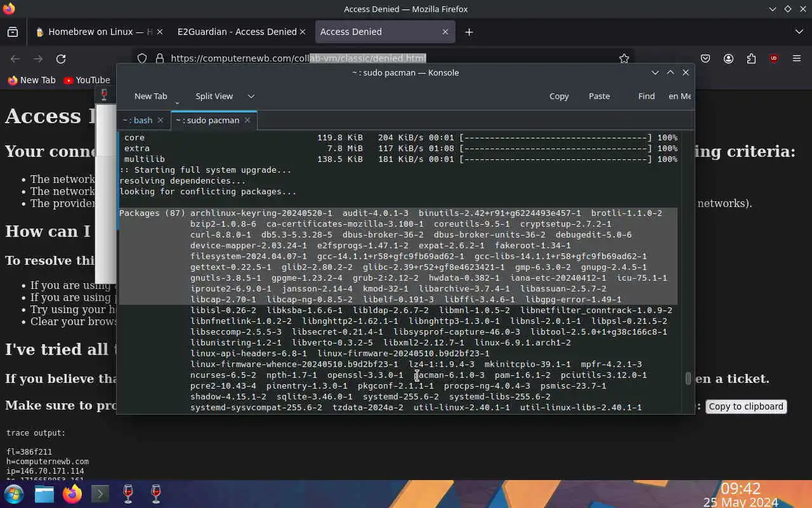Screen dimensions: 812x508
Task: Close the active Access Denied Firefox tab
Action: [x=445, y=32]
